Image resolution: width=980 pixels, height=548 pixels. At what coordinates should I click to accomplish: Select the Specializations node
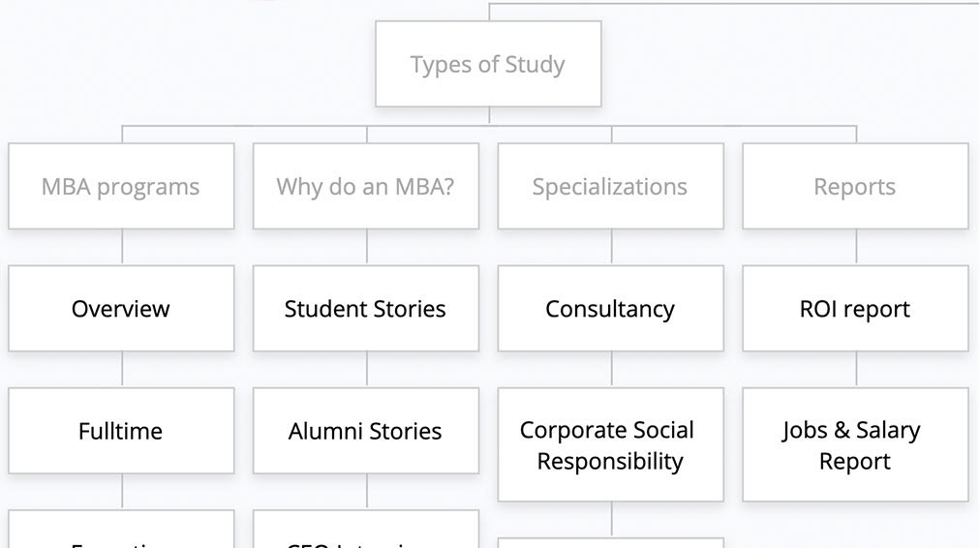pyautogui.click(x=610, y=186)
